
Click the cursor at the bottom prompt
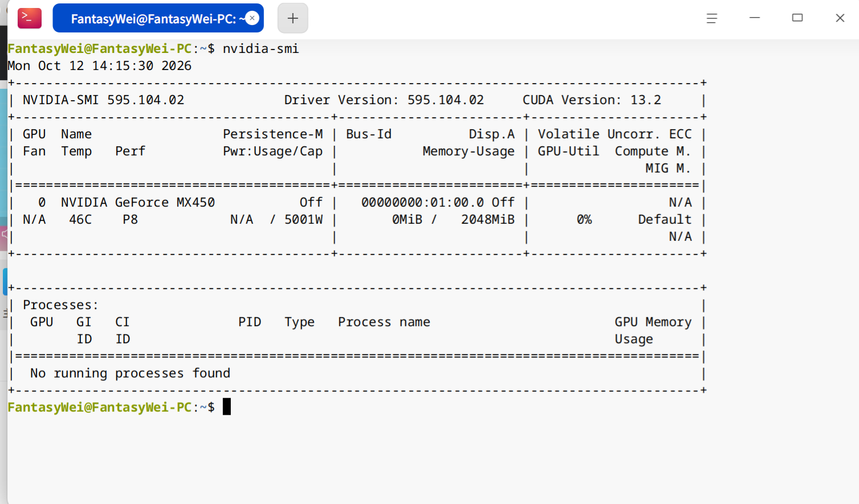click(x=227, y=407)
